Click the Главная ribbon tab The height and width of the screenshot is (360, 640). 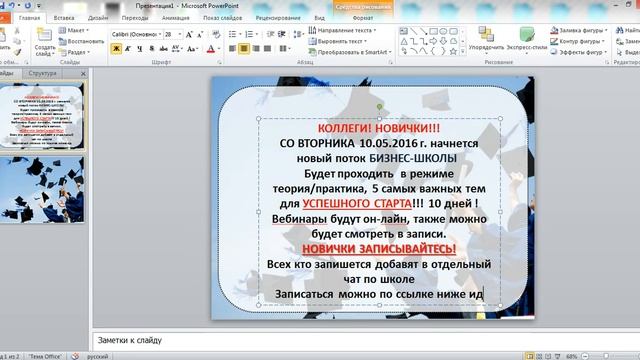(x=29, y=18)
